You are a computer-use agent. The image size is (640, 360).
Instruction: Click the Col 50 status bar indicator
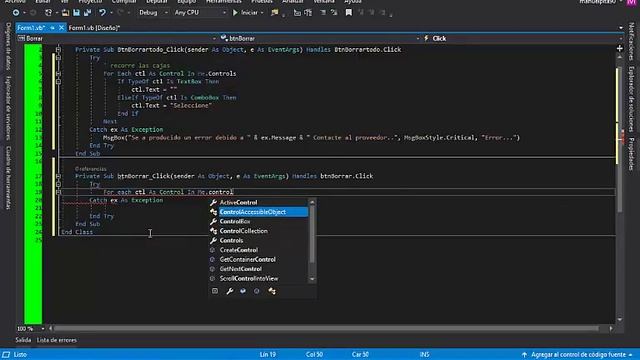click(314, 355)
